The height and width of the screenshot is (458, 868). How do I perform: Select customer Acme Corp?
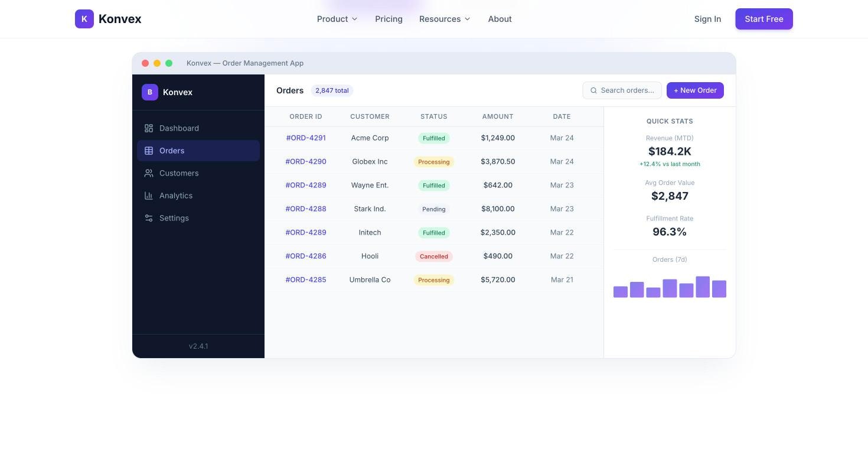click(370, 138)
